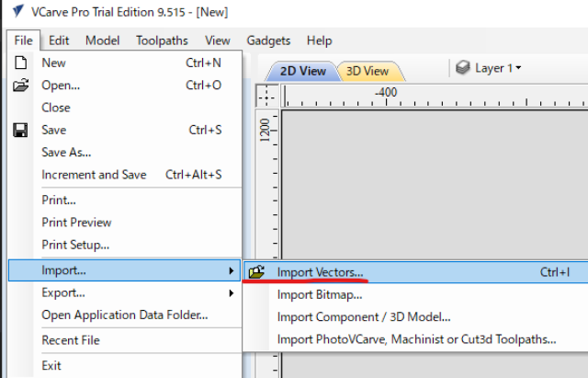Open the Gadgets menu
This screenshot has width=588, height=378.
268,40
